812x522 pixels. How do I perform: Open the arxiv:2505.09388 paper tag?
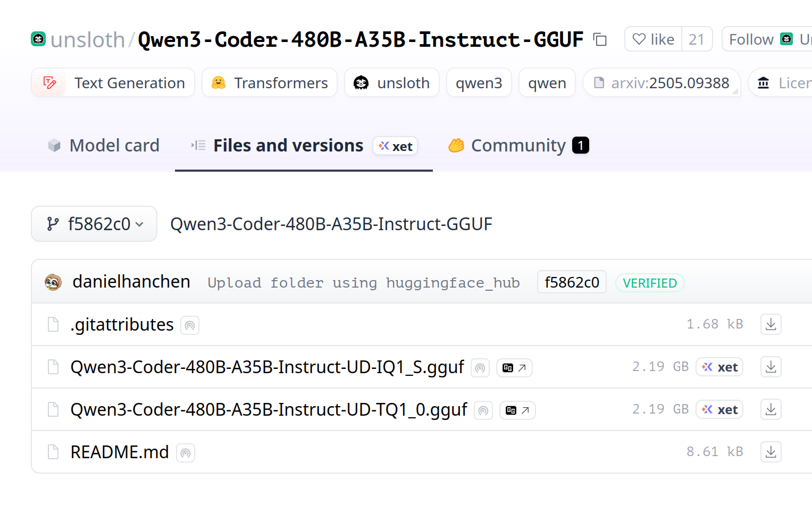662,83
